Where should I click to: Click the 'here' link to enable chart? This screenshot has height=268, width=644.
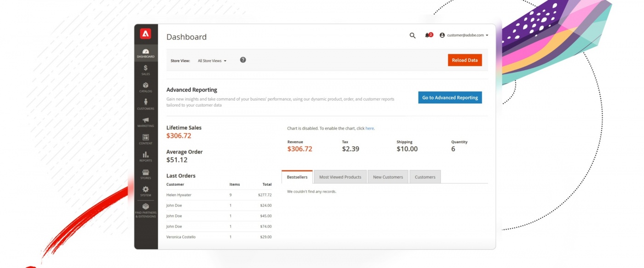coord(369,128)
